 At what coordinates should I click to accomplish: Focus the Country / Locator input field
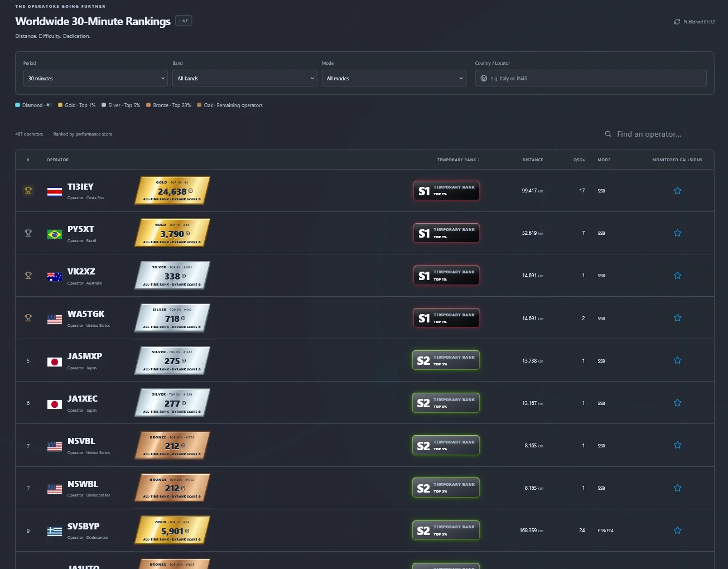coord(591,78)
